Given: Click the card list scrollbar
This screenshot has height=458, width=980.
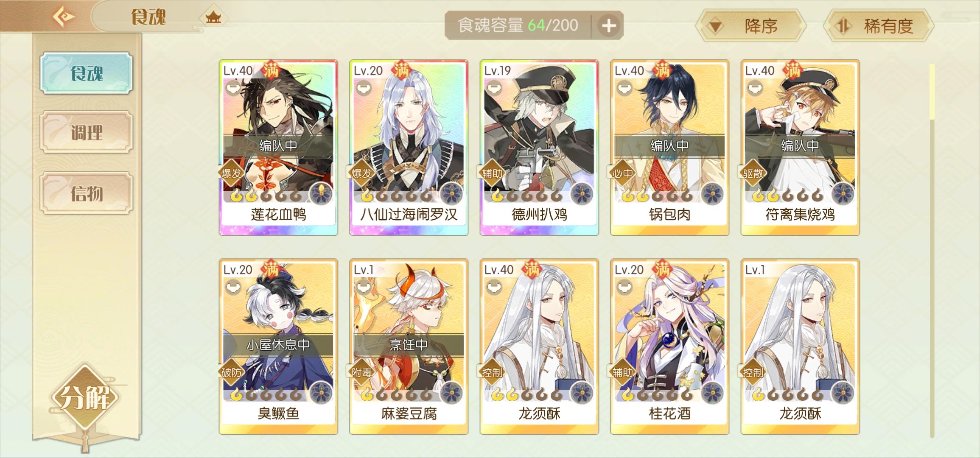Looking at the screenshot, I should [x=932, y=250].
